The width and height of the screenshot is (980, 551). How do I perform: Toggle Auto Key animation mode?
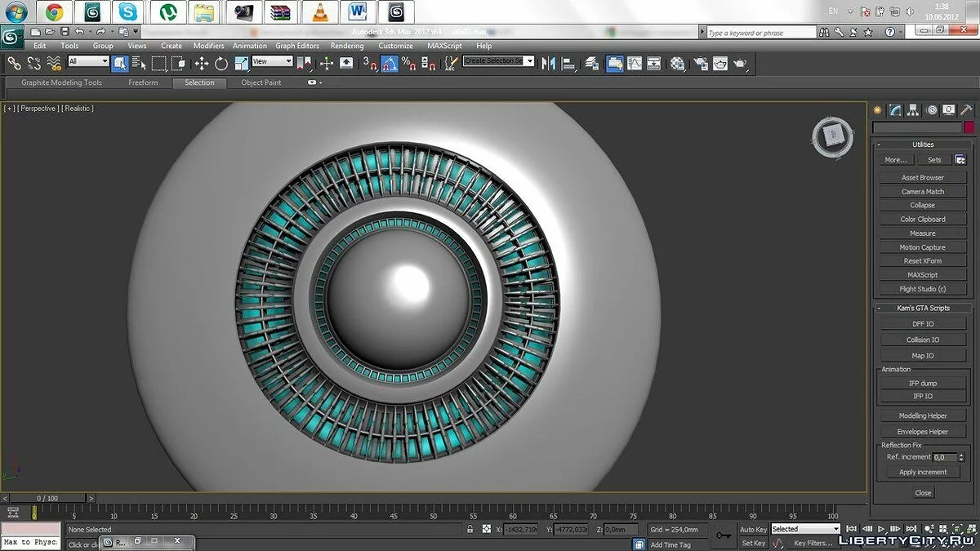[x=753, y=529]
